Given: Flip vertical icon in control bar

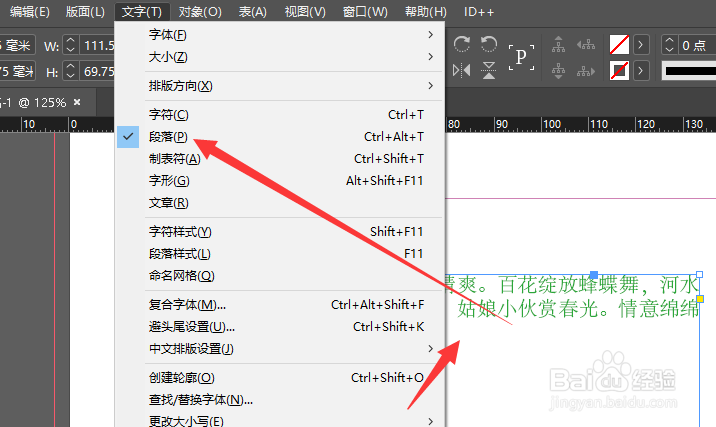Looking at the screenshot, I should pos(489,70).
